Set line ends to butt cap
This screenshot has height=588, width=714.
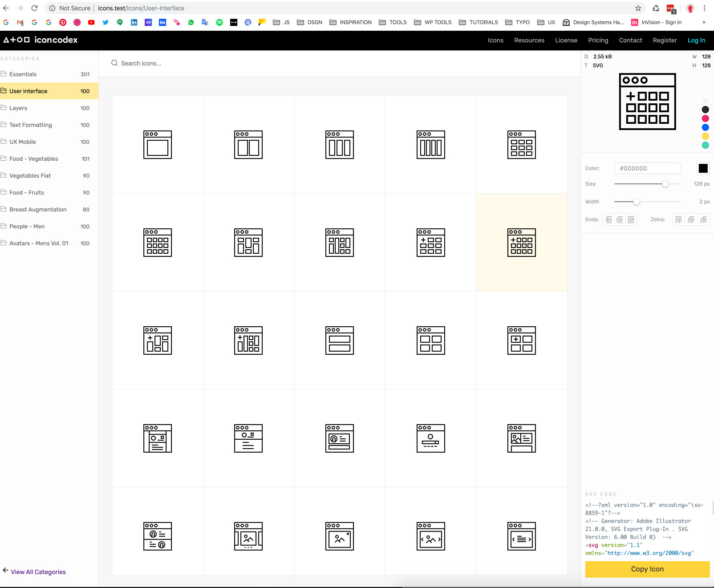point(609,219)
